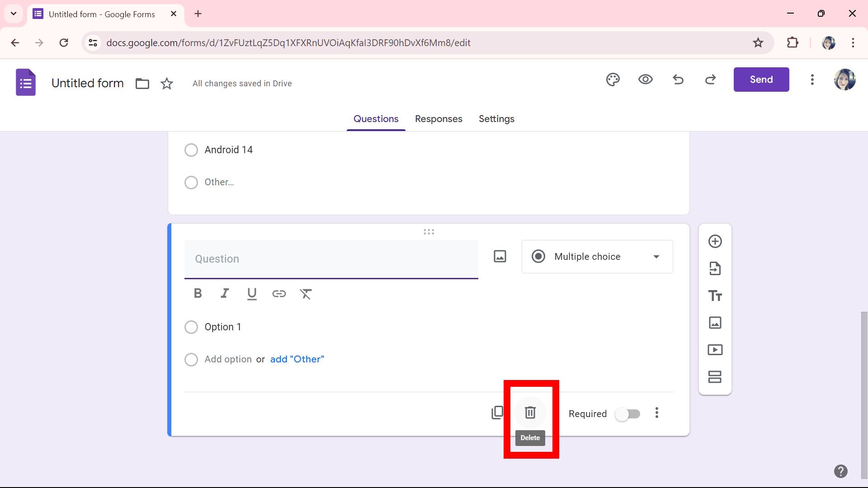The image size is (868, 488).
Task: Open the more options three-dot menu
Action: tap(657, 413)
